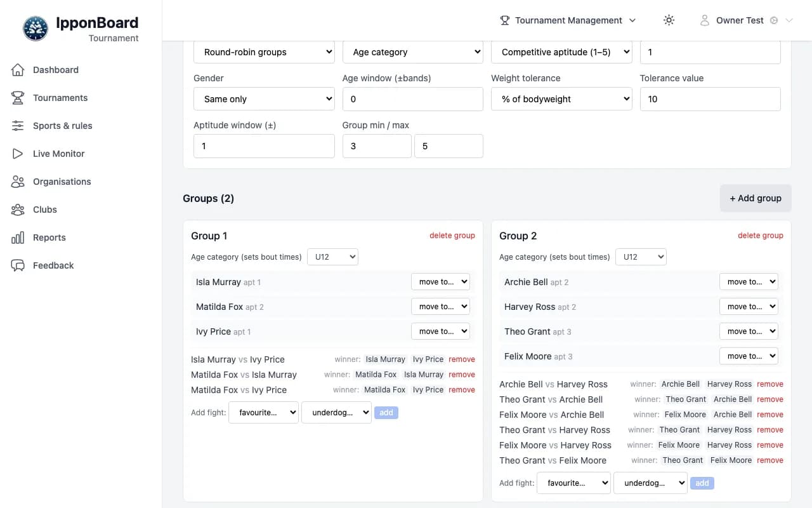The height and width of the screenshot is (508, 812).
Task: Open Group 1 U12 age category dropdown
Action: [332, 257]
